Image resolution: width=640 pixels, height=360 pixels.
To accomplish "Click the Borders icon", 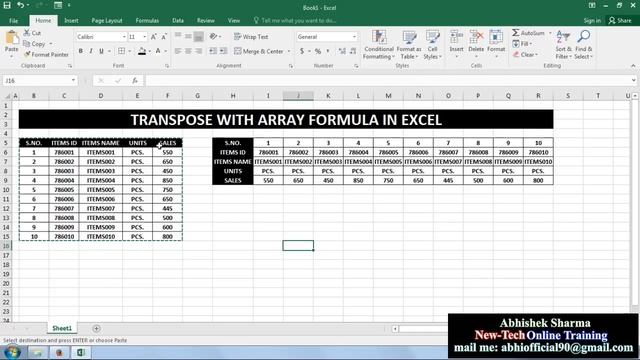I will point(122,51).
